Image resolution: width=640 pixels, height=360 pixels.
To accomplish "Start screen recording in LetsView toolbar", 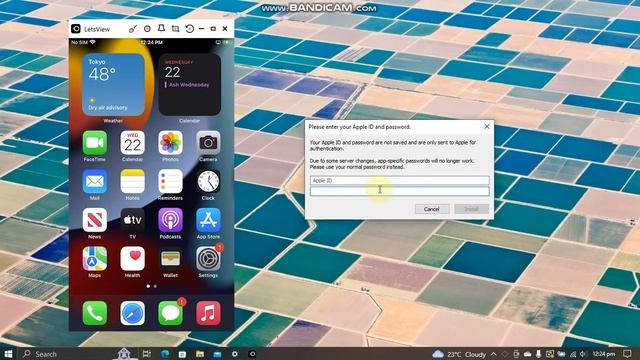I will click(x=147, y=29).
